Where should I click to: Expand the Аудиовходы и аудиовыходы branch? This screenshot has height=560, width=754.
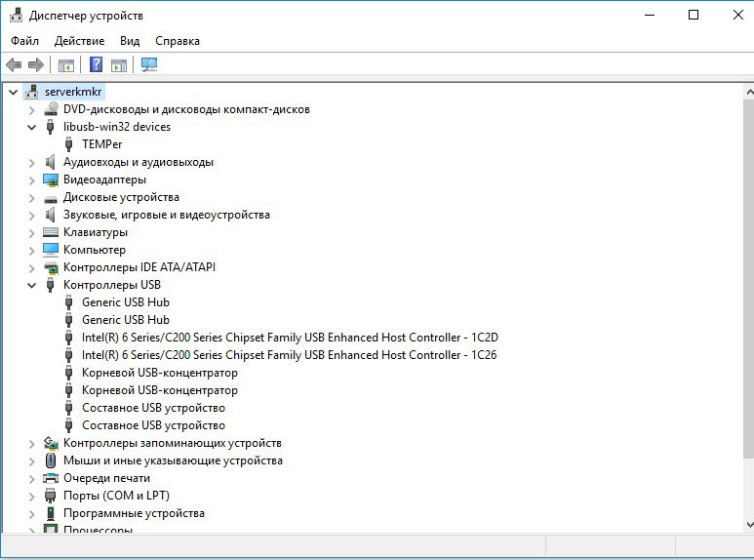(32, 163)
